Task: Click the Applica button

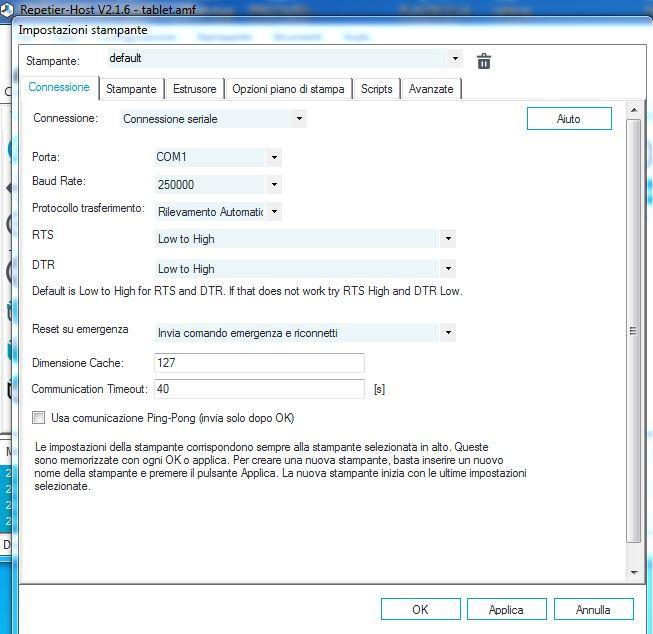Action: [x=506, y=609]
